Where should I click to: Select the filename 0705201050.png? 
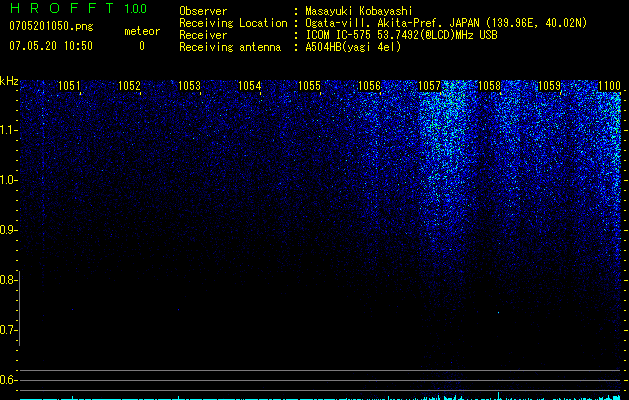pos(51,26)
